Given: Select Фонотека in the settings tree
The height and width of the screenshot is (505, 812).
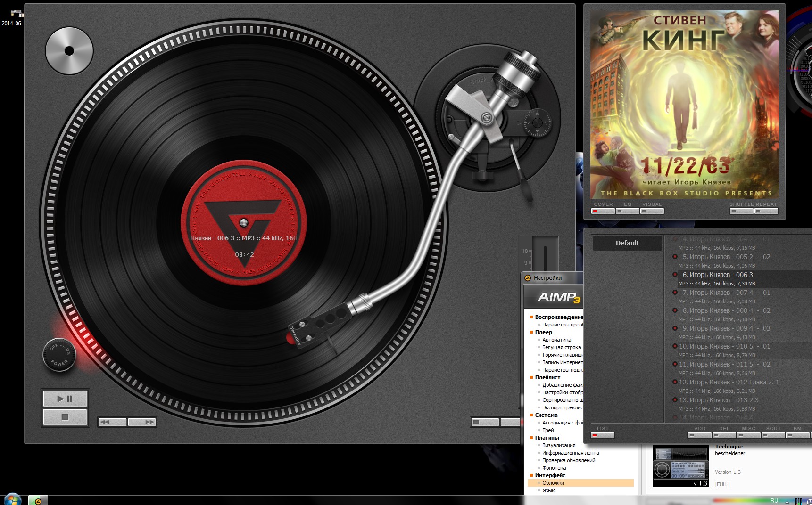Looking at the screenshot, I should (554, 468).
